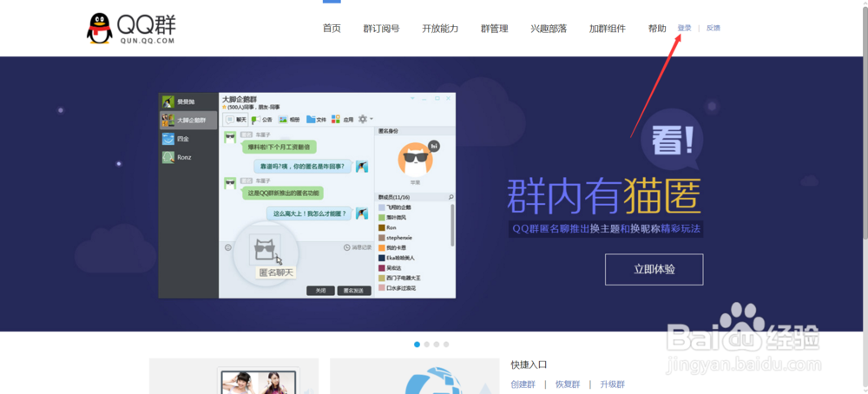Switch to the fourth carousel dot
Viewport: 868px width, 394px height.
tap(446, 345)
